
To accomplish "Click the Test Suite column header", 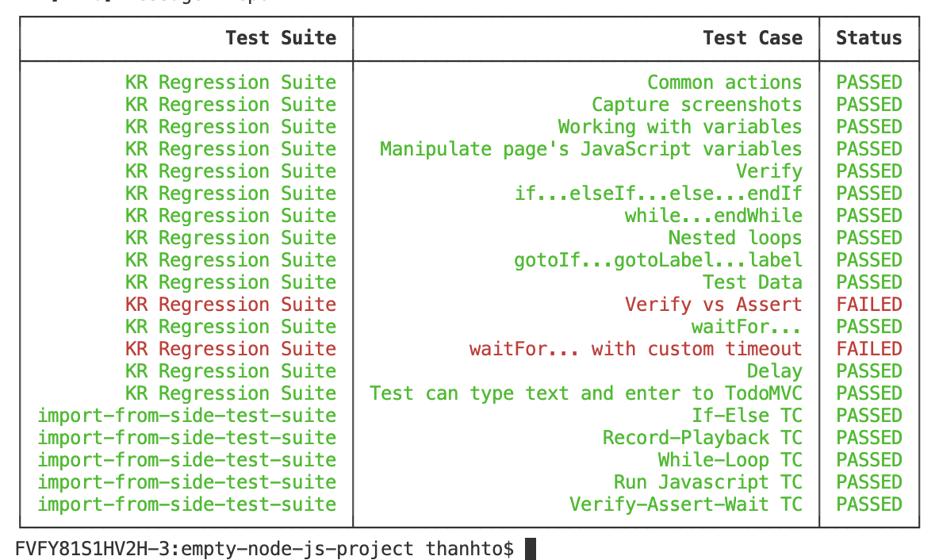I will (280, 38).
